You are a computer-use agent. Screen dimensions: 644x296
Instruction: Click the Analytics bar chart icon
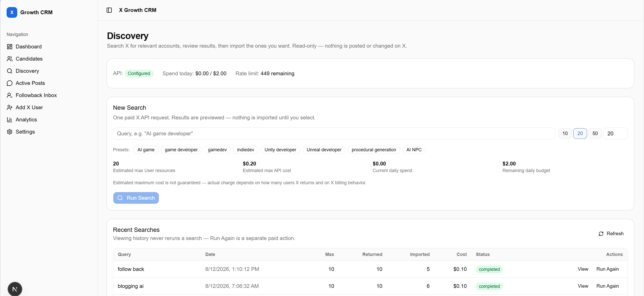10,120
